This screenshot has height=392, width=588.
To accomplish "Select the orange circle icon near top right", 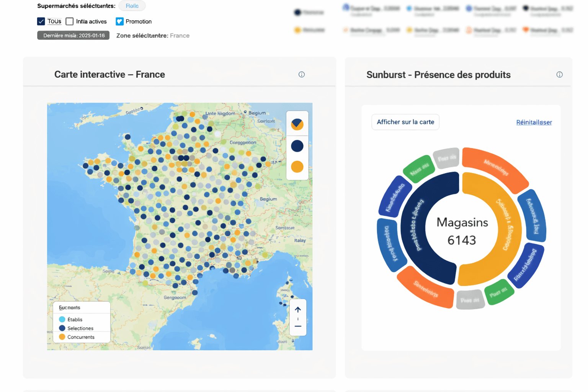I will tap(298, 29).
